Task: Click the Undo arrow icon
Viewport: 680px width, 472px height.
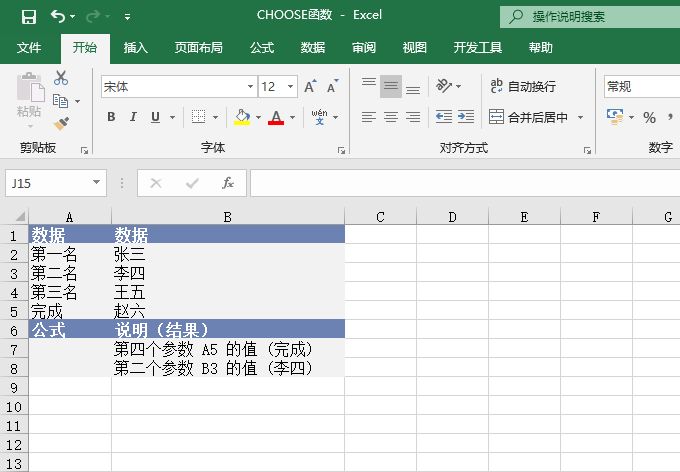Action: 58,16
